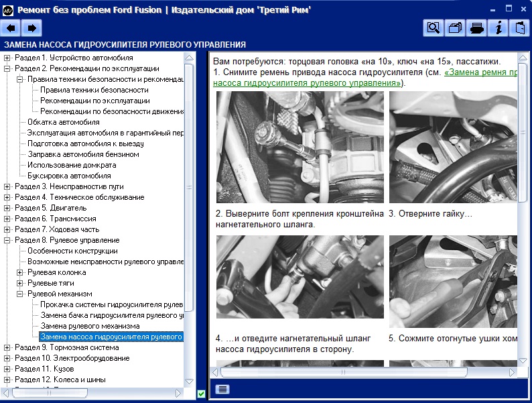532x403 pixels.
Task: Collapse Раздел 2. Рекомендации по эксплуатации
Action: click(x=7, y=68)
